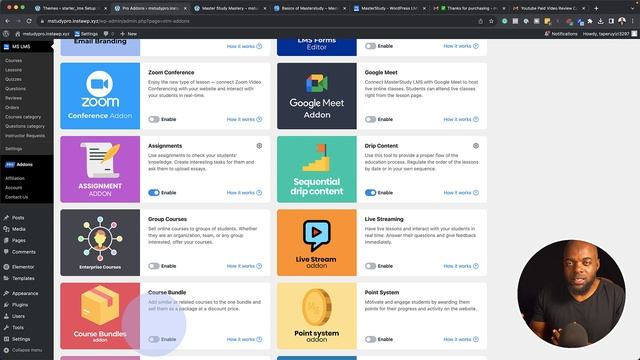The width and height of the screenshot is (640, 360).
Task: Click the Point system addon thumbnail
Action: coord(317,316)
